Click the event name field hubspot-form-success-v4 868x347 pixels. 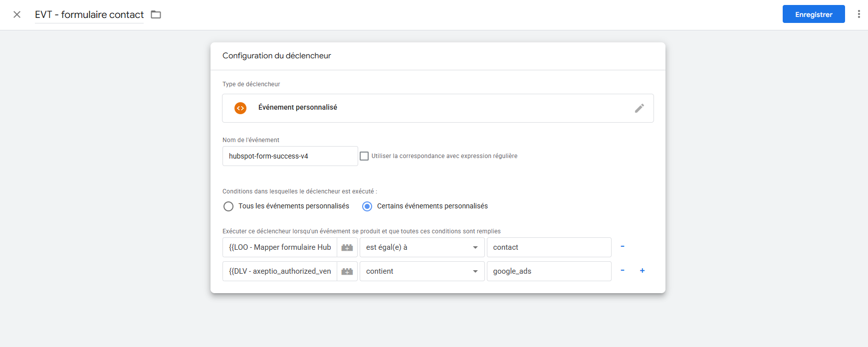click(x=290, y=156)
